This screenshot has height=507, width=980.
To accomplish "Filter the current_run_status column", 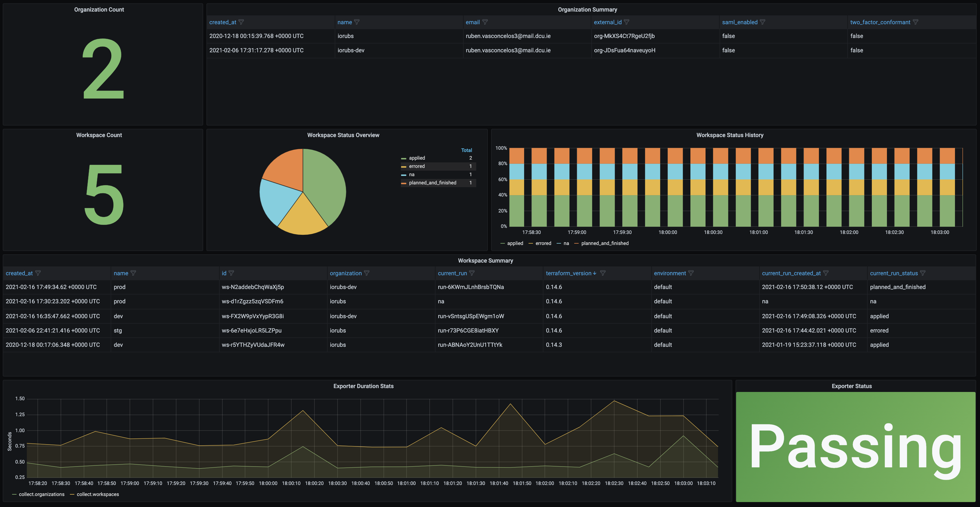I will coord(922,273).
